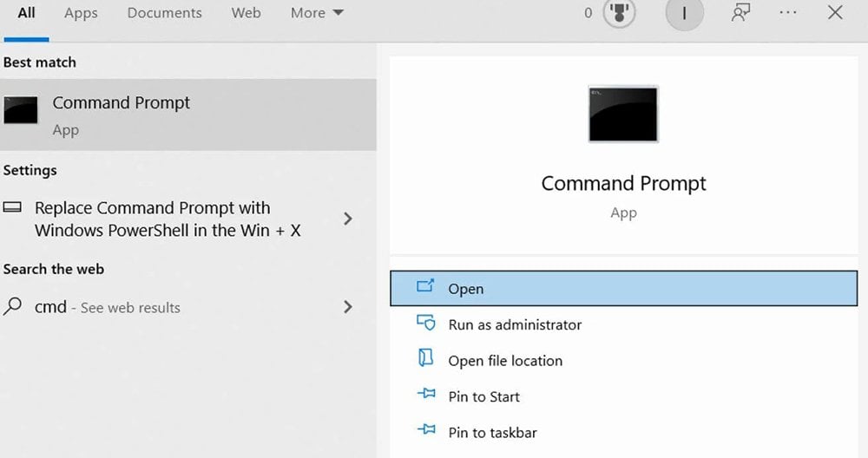Switch to the All search tab
The width and height of the screenshot is (868, 458).
(26, 13)
